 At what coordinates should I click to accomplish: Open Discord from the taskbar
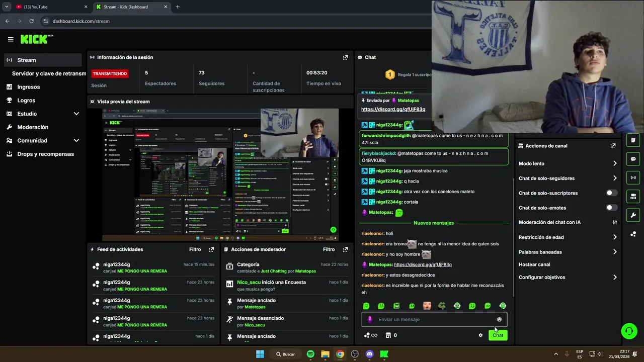coord(370,354)
